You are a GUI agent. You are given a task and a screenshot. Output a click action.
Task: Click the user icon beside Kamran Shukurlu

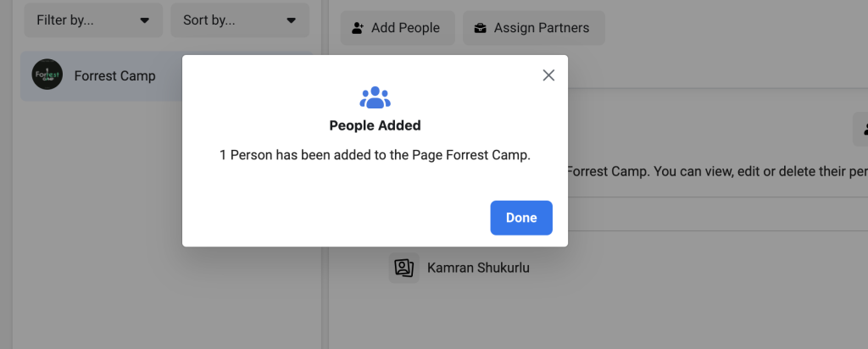click(403, 268)
